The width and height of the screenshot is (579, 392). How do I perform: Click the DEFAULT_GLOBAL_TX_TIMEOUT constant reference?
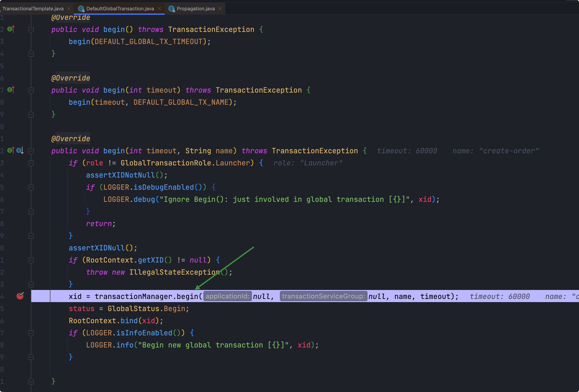[148, 42]
